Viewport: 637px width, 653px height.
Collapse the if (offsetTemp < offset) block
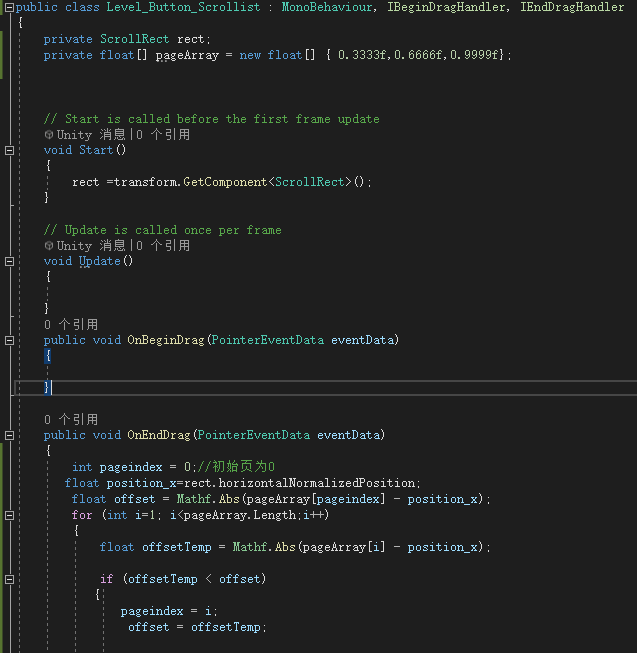click(x=9, y=579)
